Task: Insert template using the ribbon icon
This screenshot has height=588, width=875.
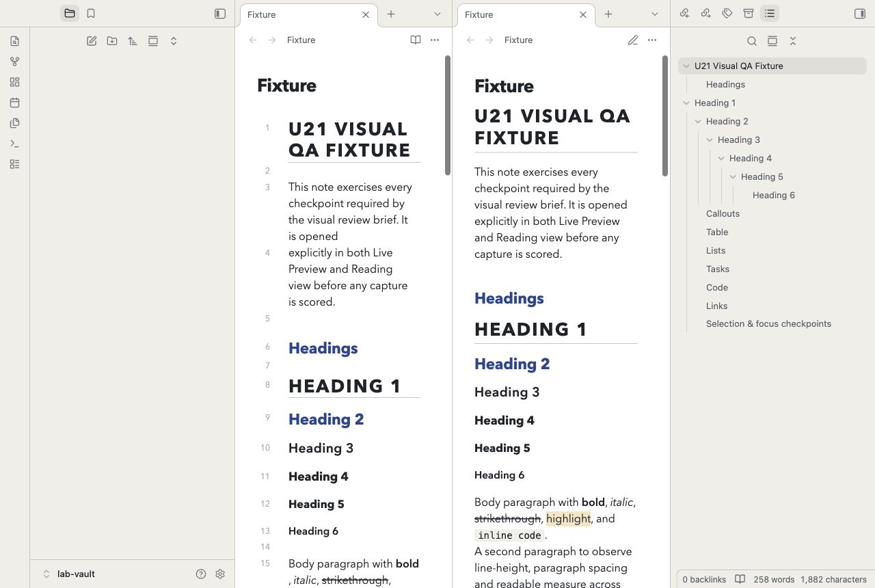Action: tap(15, 123)
